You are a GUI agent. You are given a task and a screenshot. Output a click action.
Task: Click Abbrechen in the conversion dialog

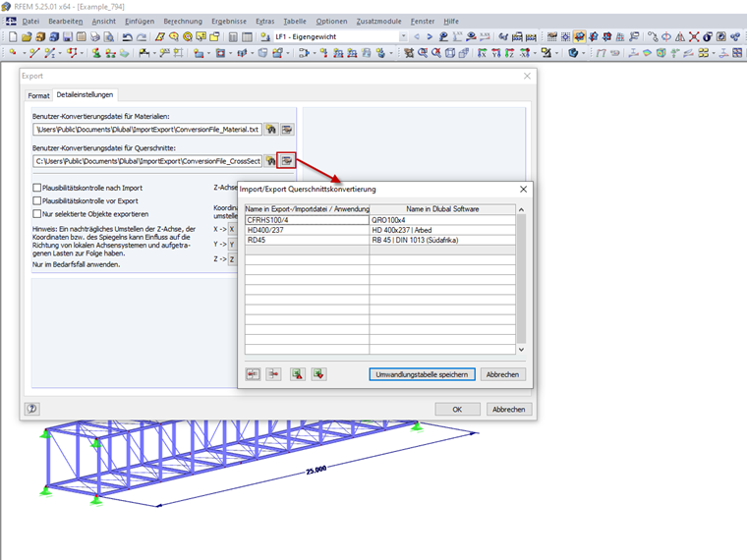tap(502, 374)
